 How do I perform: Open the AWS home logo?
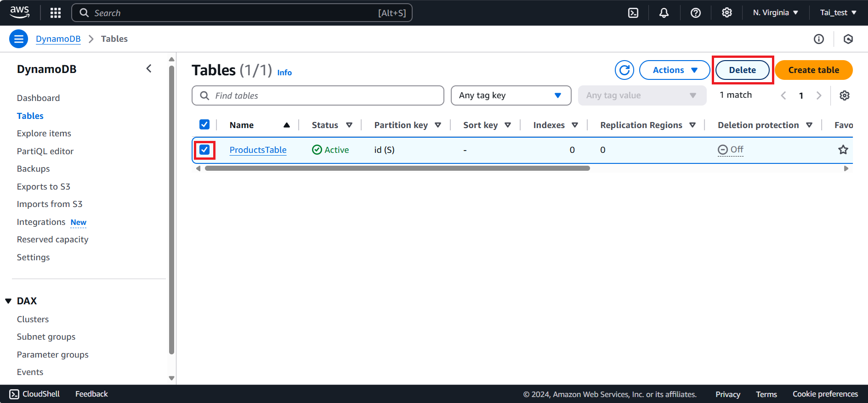click(x=19, y=12)
